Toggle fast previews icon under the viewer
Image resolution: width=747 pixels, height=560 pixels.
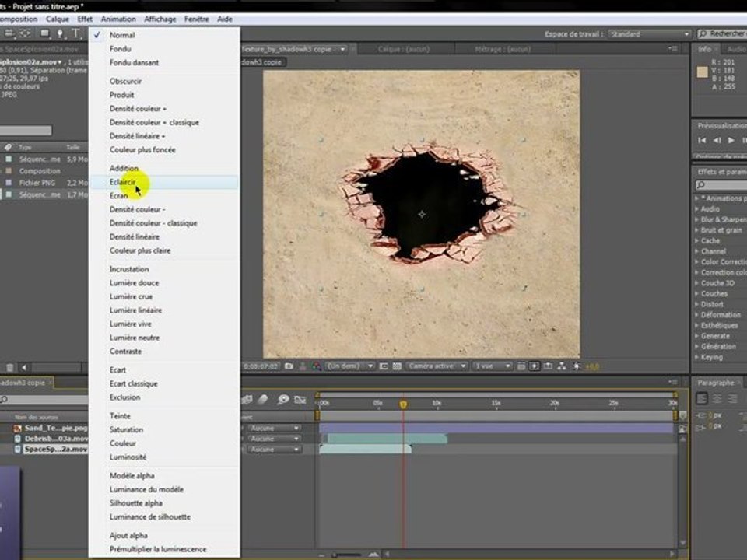pos(535,366)
